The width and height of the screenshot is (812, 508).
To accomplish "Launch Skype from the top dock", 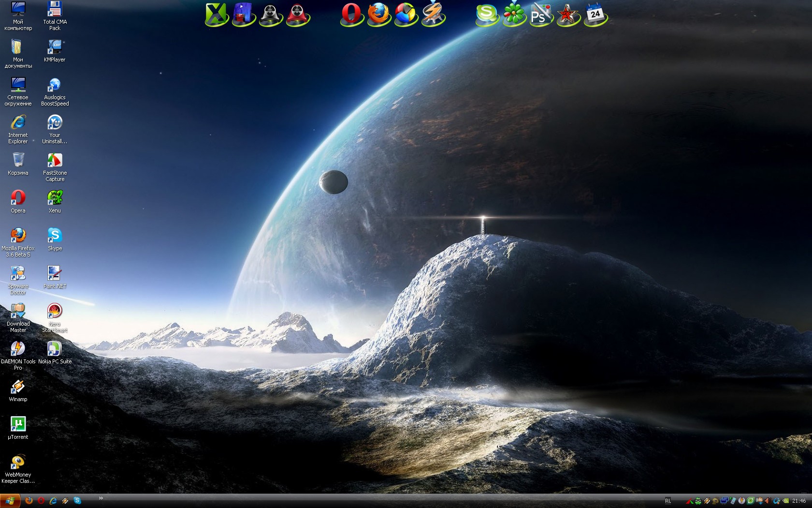I will 486,14.
